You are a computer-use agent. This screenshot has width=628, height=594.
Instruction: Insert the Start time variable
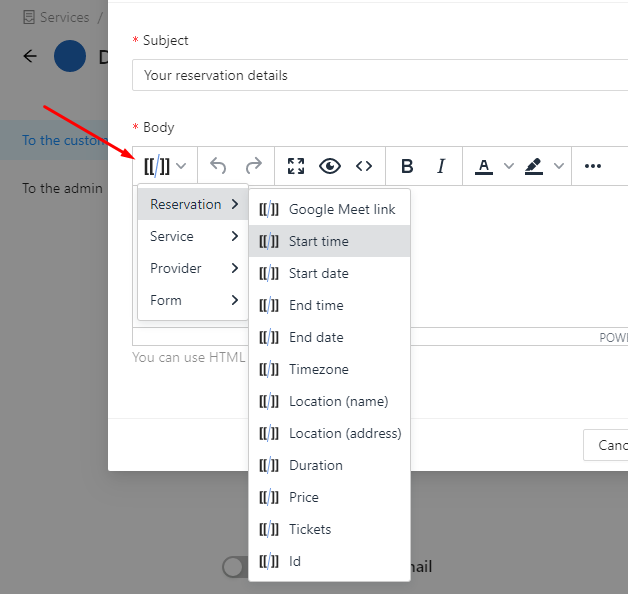[x=329, y=241]
